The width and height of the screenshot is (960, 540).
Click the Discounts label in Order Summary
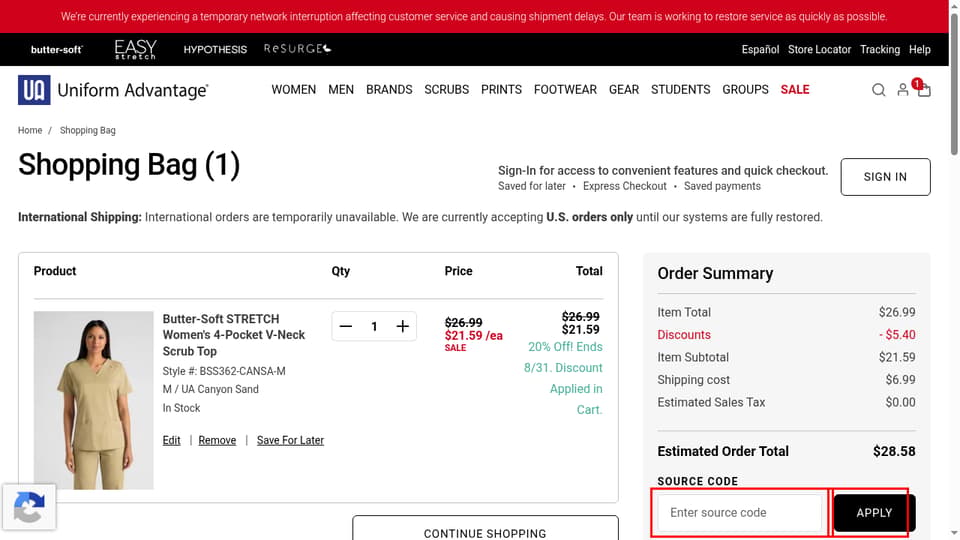[x=684, y=335]
